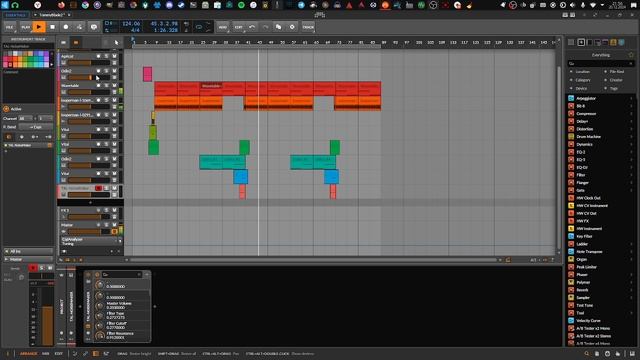Open the Channel All dropdown
This screenshot has height=360, width=640.
25,118
